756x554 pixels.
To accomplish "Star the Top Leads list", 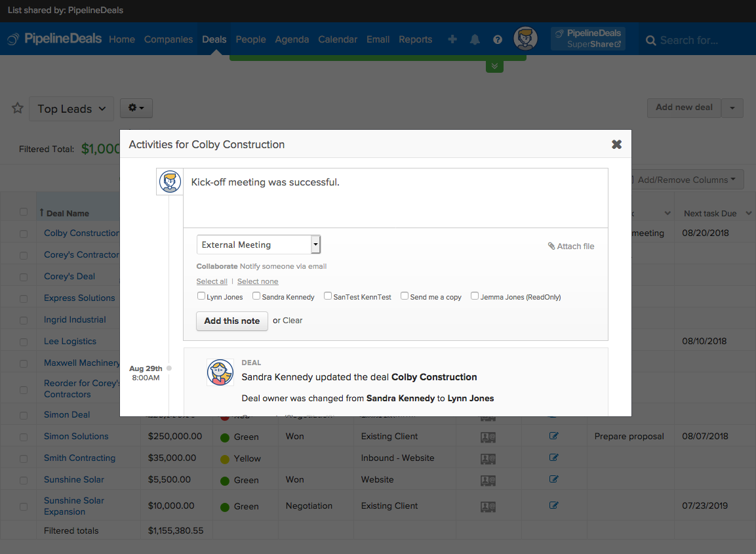I will (x=18, y=108).
